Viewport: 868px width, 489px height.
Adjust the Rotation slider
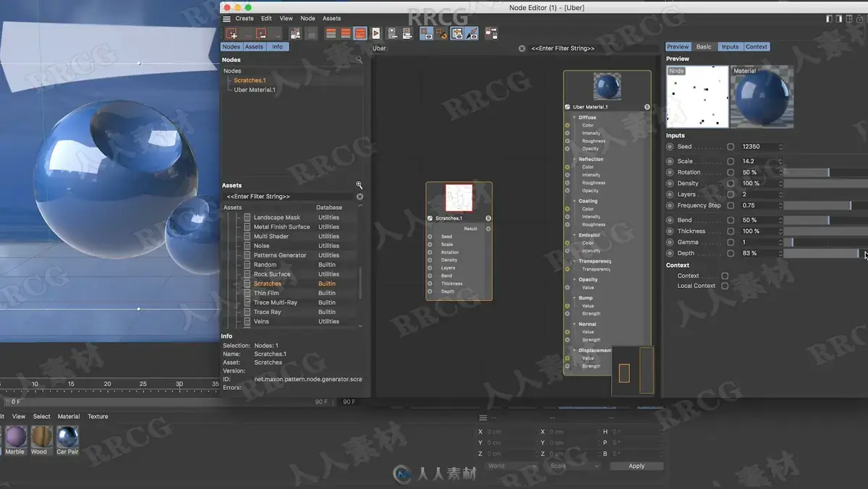(826, 173)
